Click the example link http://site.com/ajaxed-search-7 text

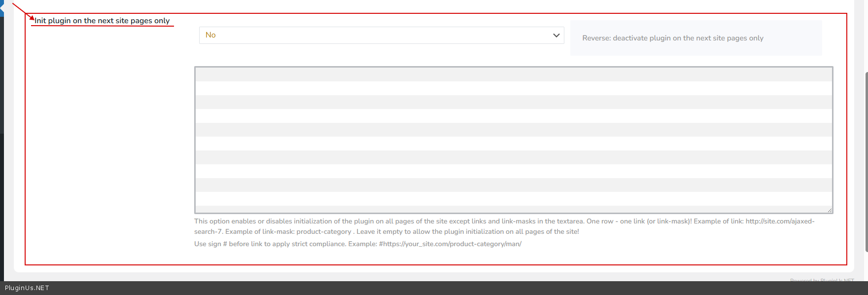pyautogui.click(x=780, y=221)
